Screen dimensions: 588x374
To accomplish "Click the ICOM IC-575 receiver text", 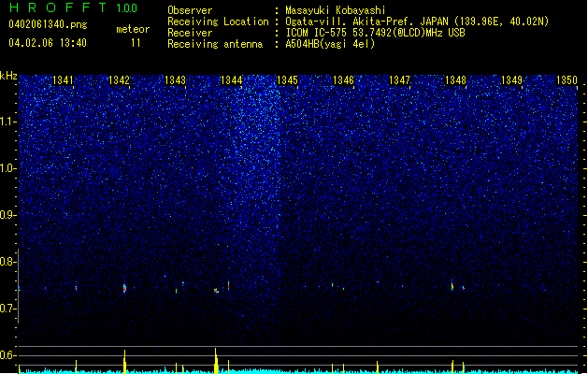I will point(375,33).
